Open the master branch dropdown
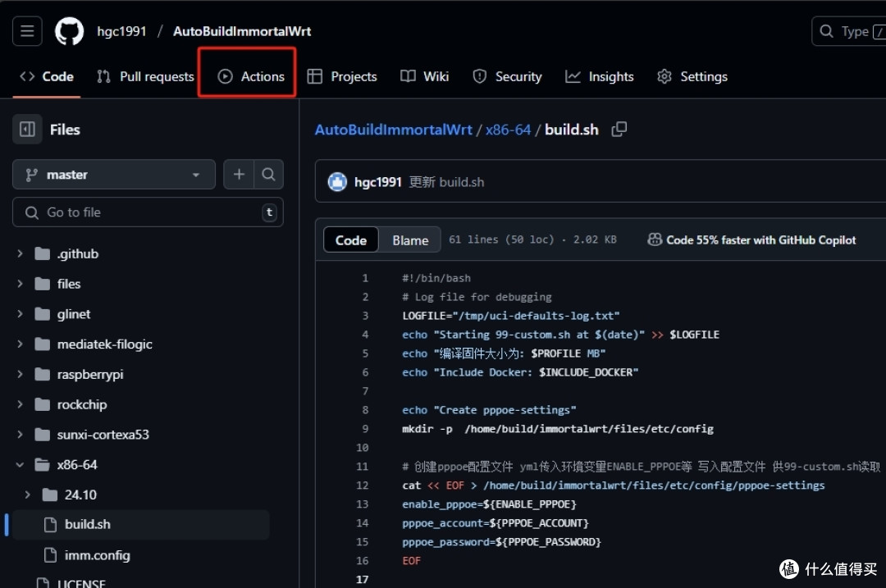 click(113, 175)
